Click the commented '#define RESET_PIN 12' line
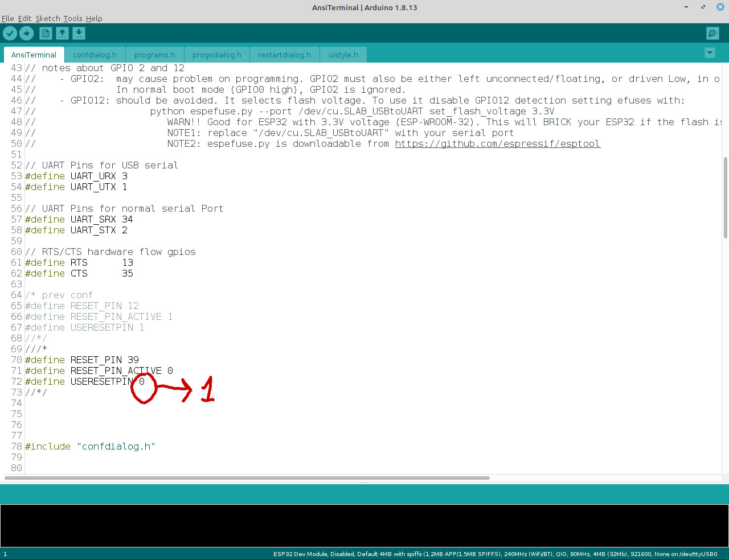 pos(82,306)
